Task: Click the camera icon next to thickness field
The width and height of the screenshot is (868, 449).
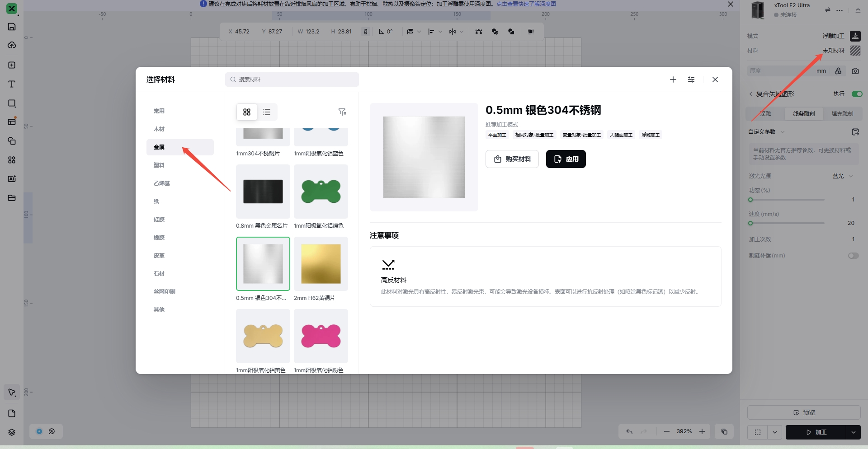Action: (855, 71)
